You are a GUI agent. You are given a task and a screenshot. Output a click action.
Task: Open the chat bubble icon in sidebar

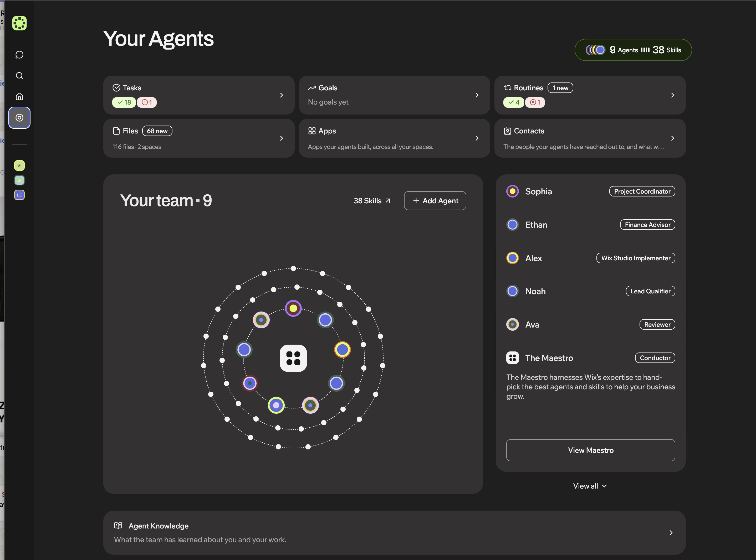pyautogui.click(x=19, y=55)
